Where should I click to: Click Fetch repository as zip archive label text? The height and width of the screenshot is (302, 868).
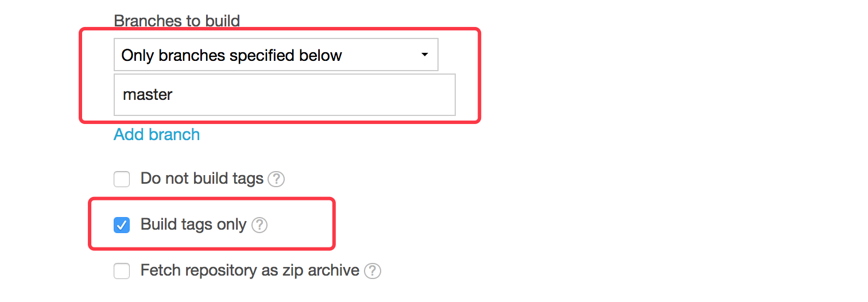(x=250, y=270)
